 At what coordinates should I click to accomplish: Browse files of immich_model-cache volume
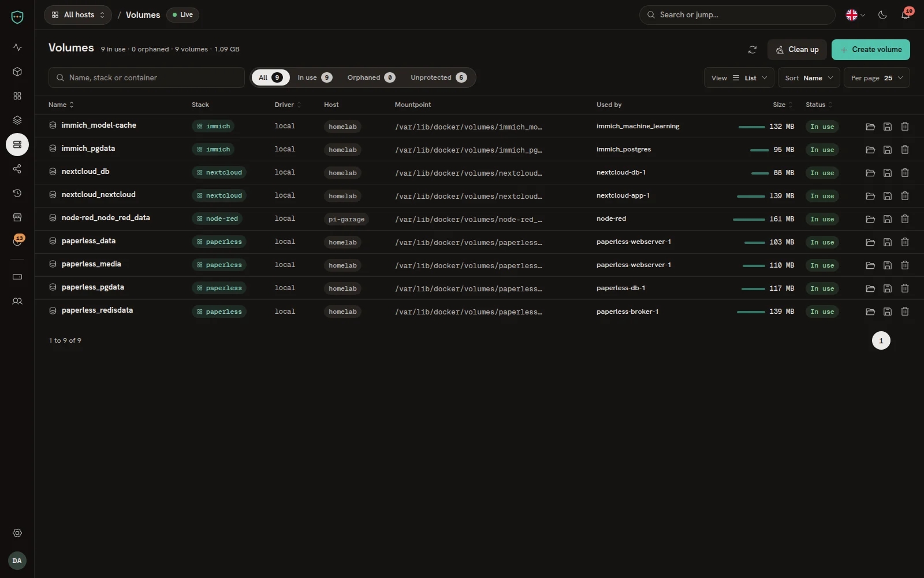(x=870, y=127)
